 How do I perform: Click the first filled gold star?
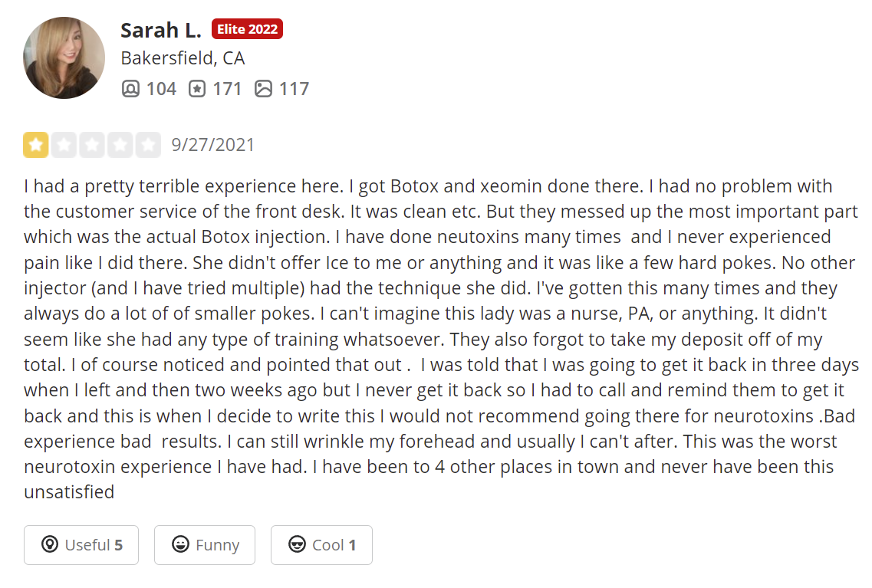[x=36, y=145]
